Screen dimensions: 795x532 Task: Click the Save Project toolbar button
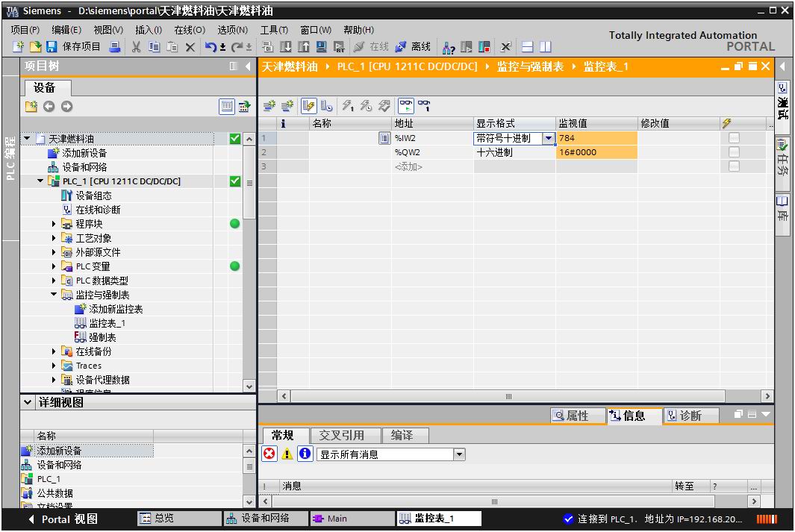coord(72,47)
